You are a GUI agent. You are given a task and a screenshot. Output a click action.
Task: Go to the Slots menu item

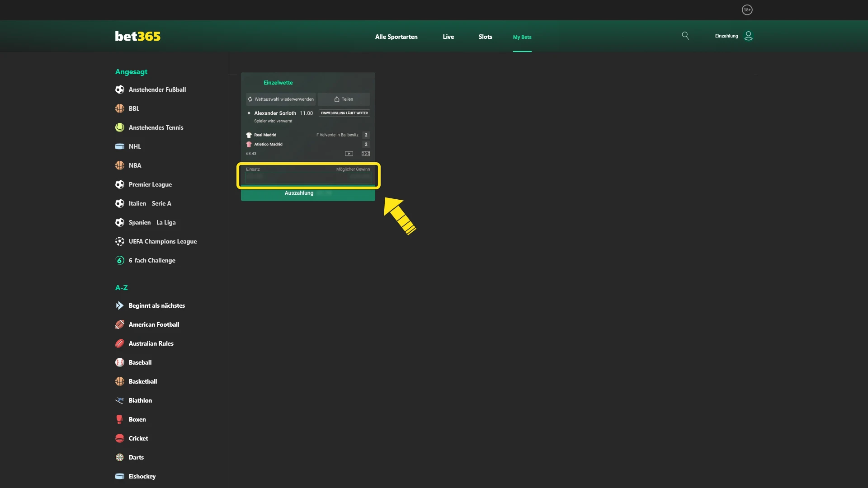click(x=485, y=37)
